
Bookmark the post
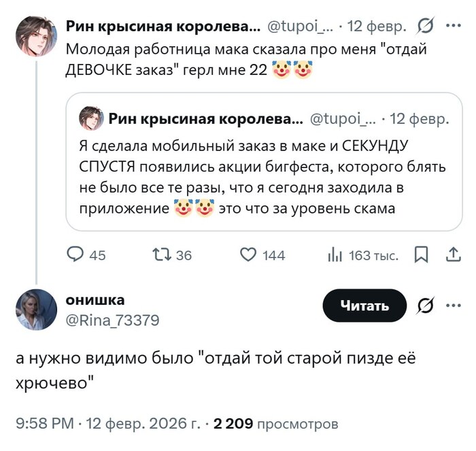[x=421, y=255]
